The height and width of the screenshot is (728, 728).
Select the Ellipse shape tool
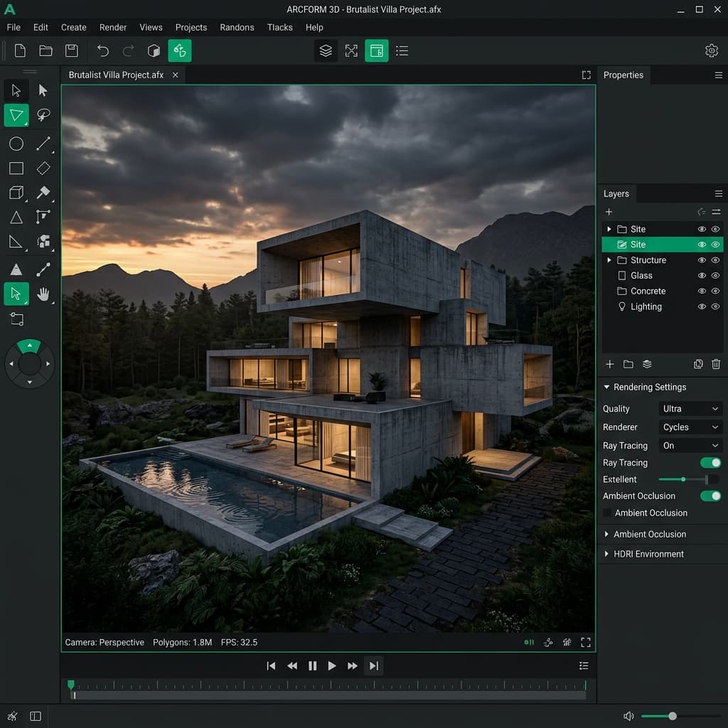(16, 144)
